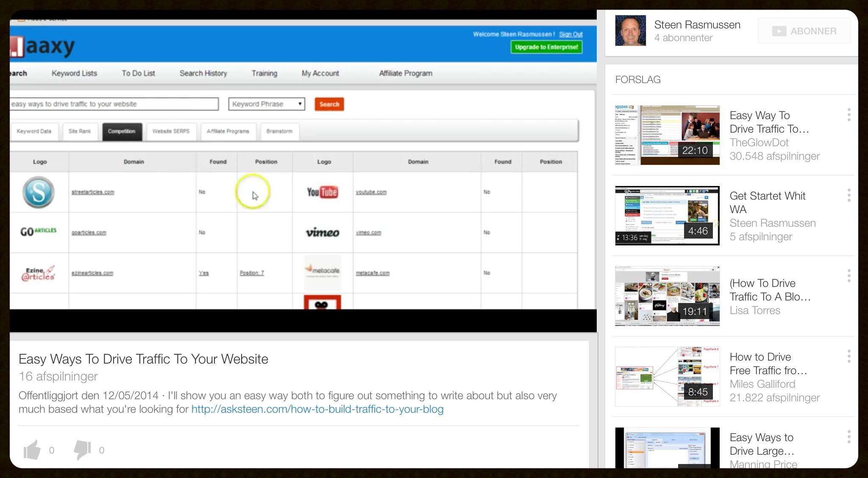Viewport: 868px width, 478px height.
Task: Switch to Affiliate Programs tab
Action: 228,131
